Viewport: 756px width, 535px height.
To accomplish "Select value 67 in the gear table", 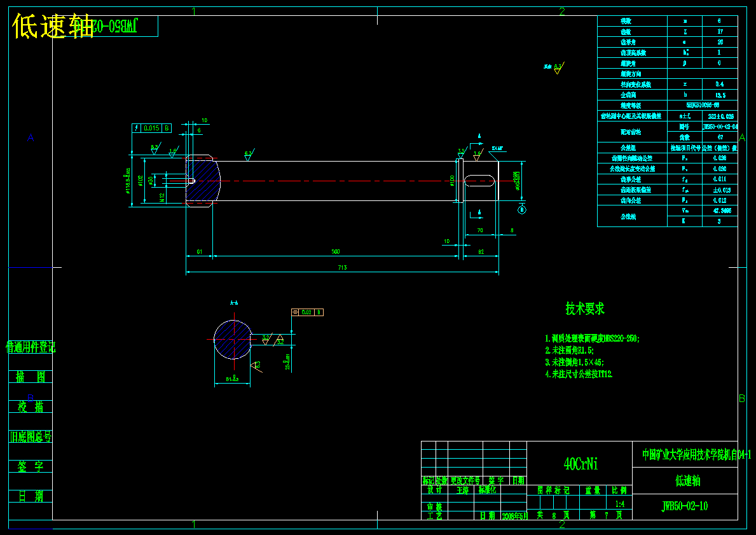I will (x=720, y=137).
